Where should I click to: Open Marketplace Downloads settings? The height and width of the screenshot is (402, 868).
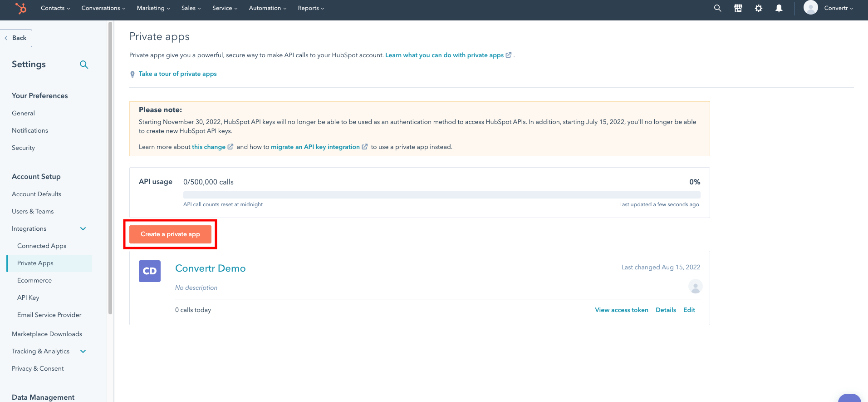pos(47,334)
